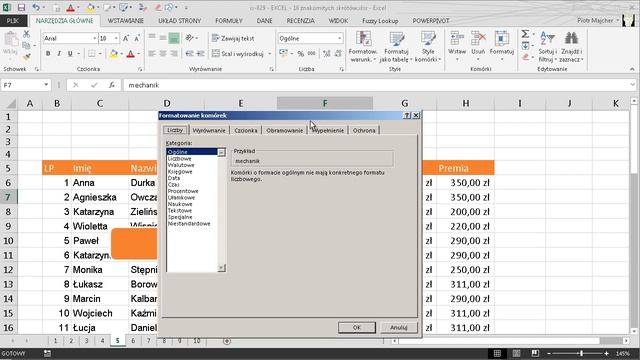Click the AutoSum sigma icon
640x360 pixels.
(525, 34)
